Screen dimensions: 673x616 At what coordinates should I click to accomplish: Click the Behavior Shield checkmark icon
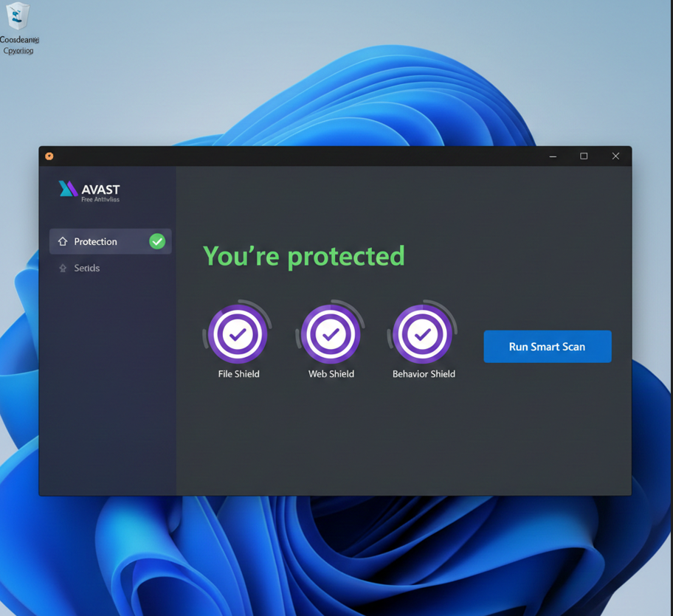[423, 334]
